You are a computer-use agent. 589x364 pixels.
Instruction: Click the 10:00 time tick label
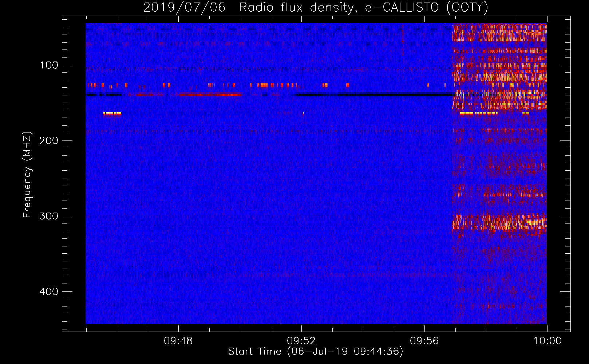point(548,341)
